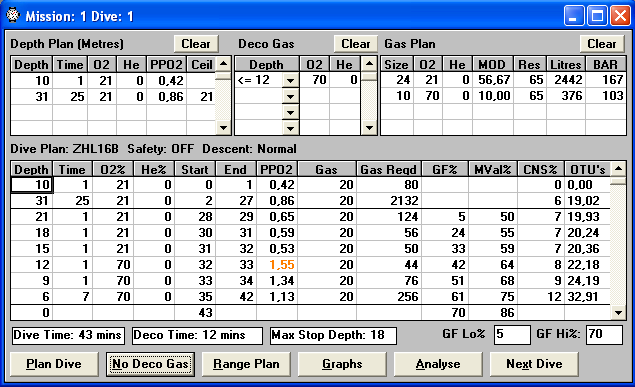Click the CNS% column header
Screen dimensions: 635x387
click(541, 169)
